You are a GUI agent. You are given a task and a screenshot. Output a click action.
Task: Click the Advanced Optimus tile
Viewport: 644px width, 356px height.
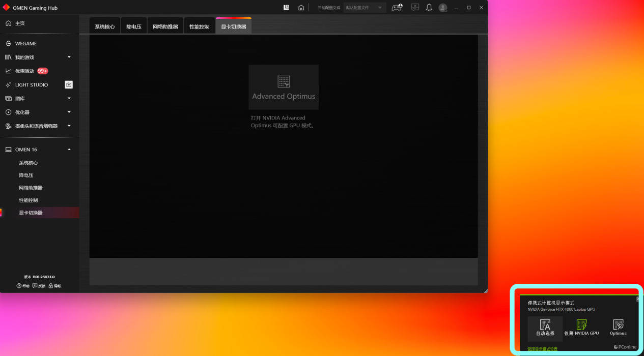[x=284, y=87]
